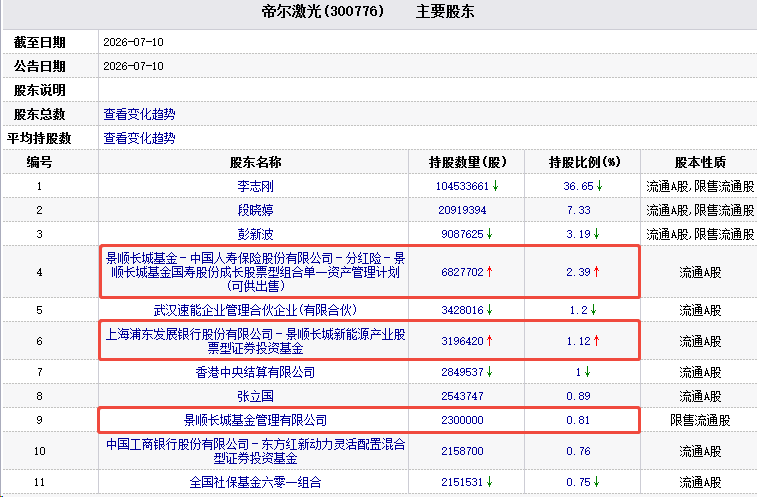Click the 持股数量(股) column header
Screen dimensions: 757x497
pos(467,162)
